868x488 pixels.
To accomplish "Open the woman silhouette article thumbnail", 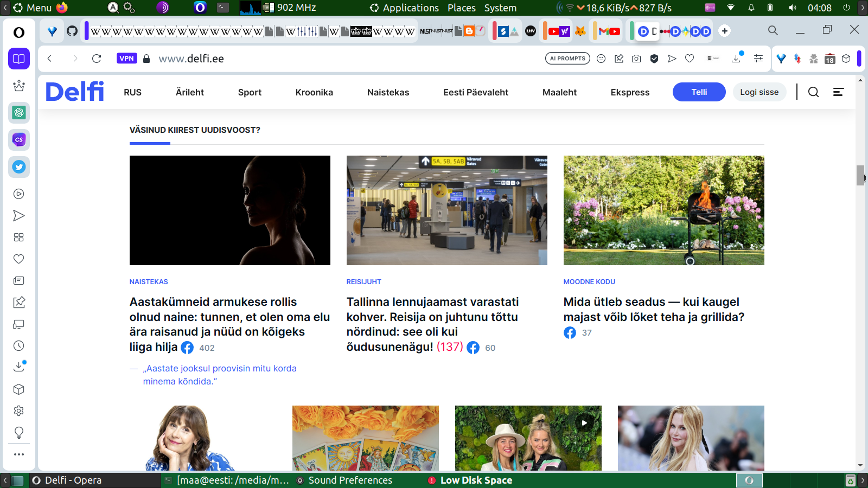I will [230, 210].
